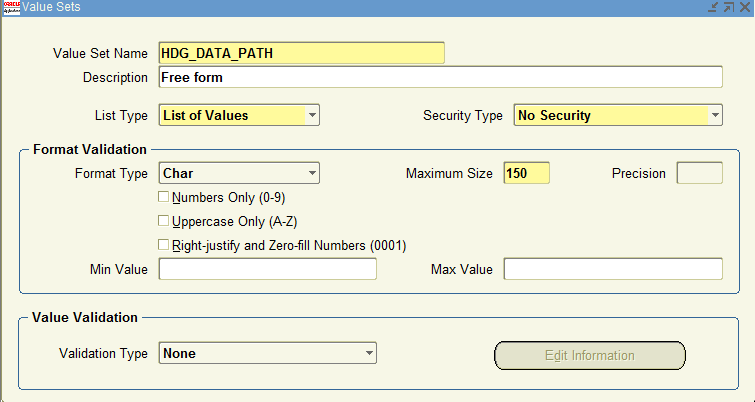This screenshot has height=402, width=755.
Task: Open the List Type dropdown
Action: [x=312, y=116]
